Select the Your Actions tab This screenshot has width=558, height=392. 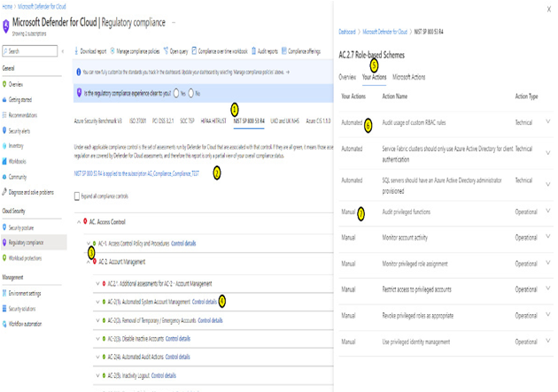(x=374, y=77)
